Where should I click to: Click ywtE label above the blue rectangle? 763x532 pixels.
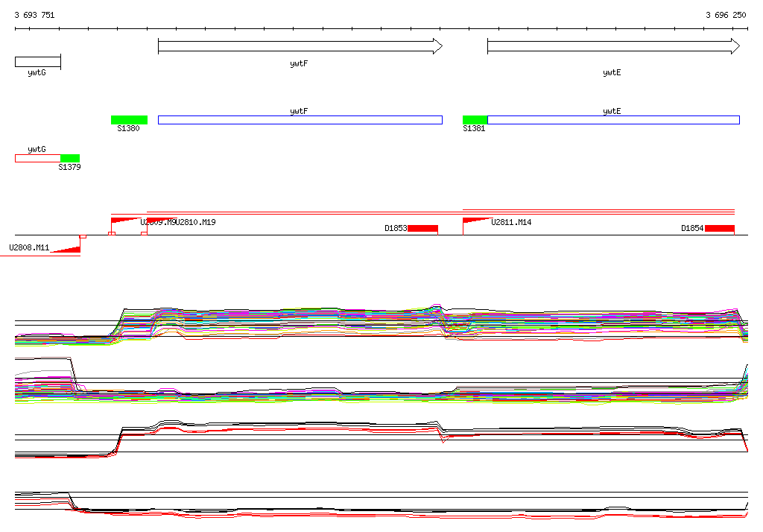(612, 111)
